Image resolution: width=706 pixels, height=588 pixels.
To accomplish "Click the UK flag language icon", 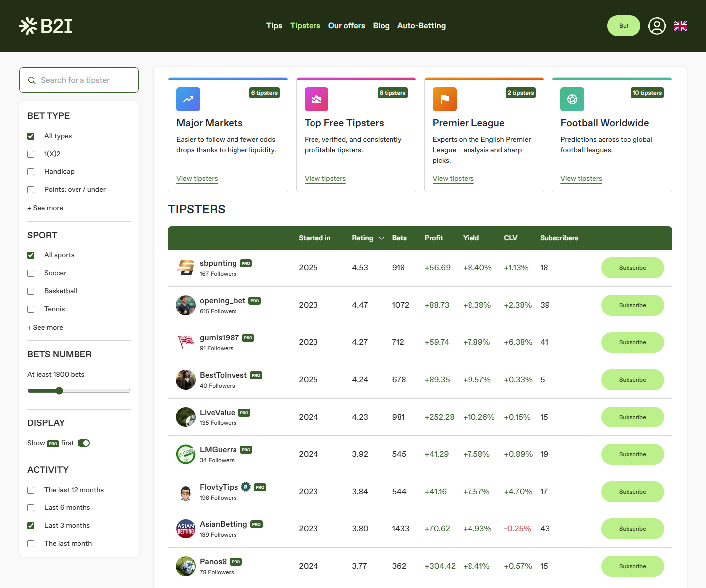I will 680,26.
